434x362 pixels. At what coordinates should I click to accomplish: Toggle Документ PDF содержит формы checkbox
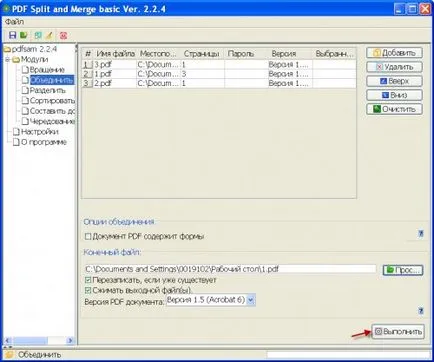88,236
